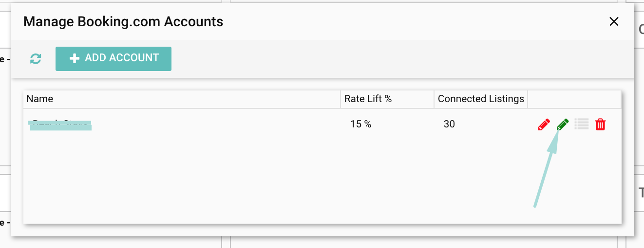Click the redacted account name cell

click(60, 125)
